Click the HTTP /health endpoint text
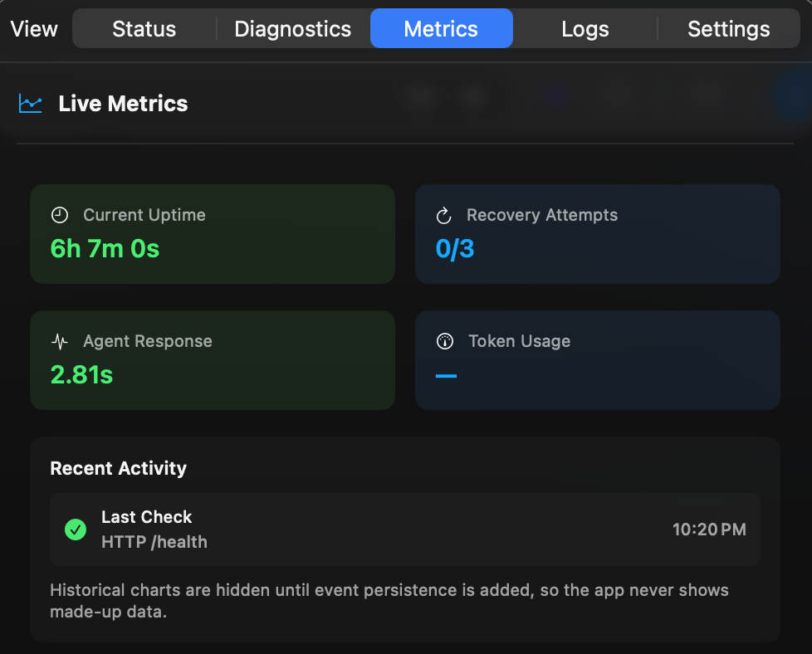The height and width of the screenshot is (654, 812). point(147,542)
